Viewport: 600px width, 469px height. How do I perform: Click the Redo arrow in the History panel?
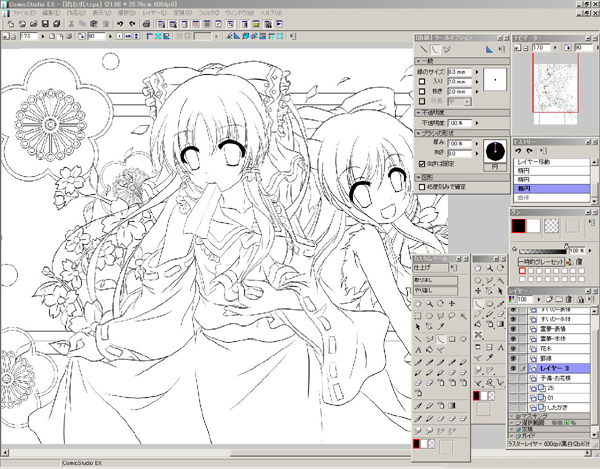pyautogui.click(x=530, y=151)
